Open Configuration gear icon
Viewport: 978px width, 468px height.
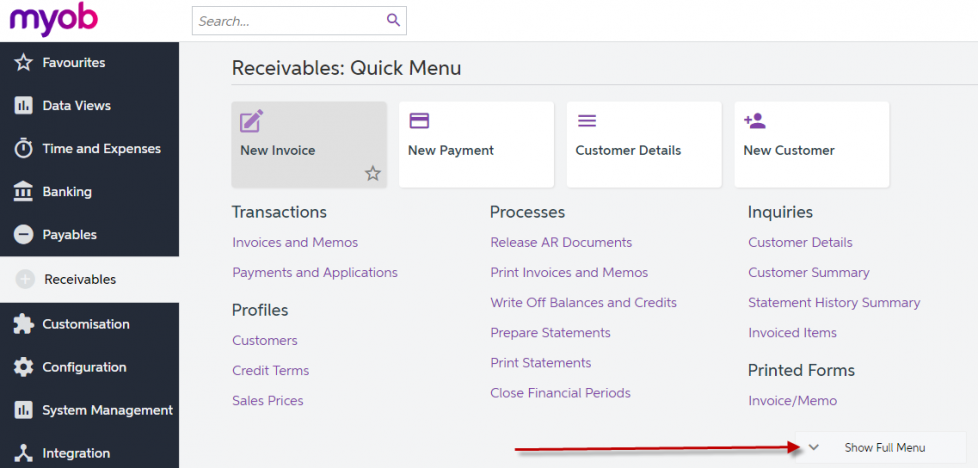point(23,367)
